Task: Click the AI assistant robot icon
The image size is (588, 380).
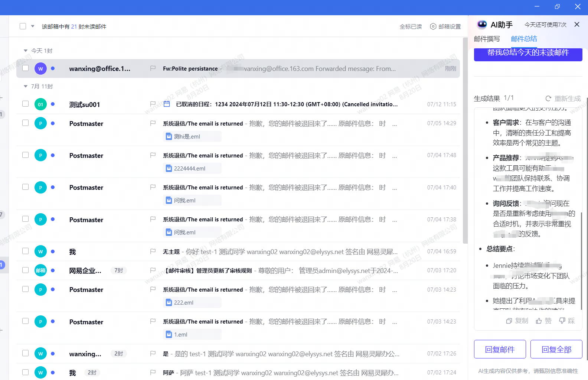Action: tap(482, 25)
